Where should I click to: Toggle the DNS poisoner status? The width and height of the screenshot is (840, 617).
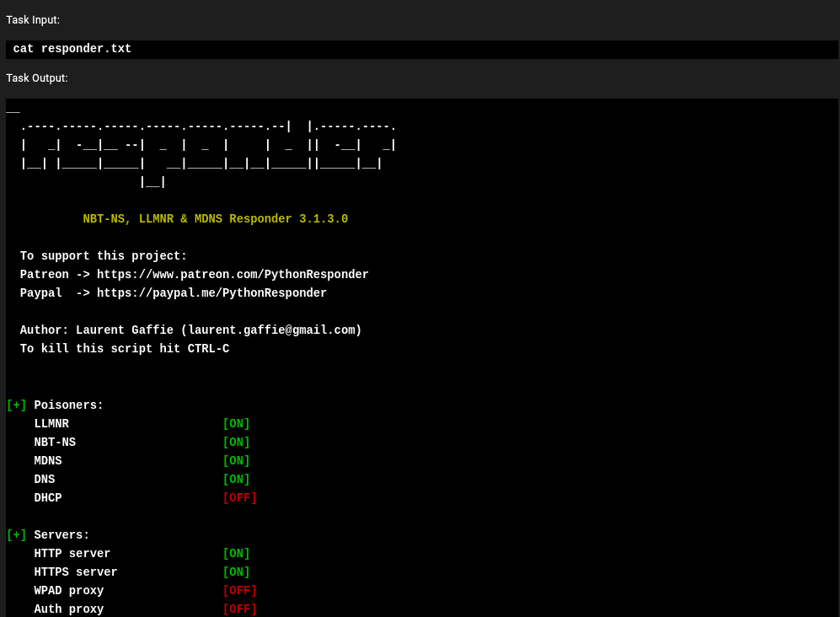point(236,480)
